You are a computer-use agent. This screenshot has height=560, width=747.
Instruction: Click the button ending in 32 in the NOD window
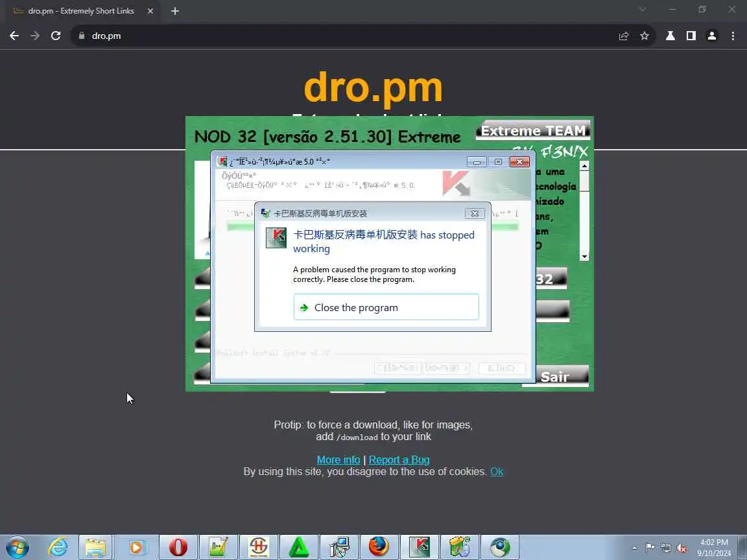point(552,278)
